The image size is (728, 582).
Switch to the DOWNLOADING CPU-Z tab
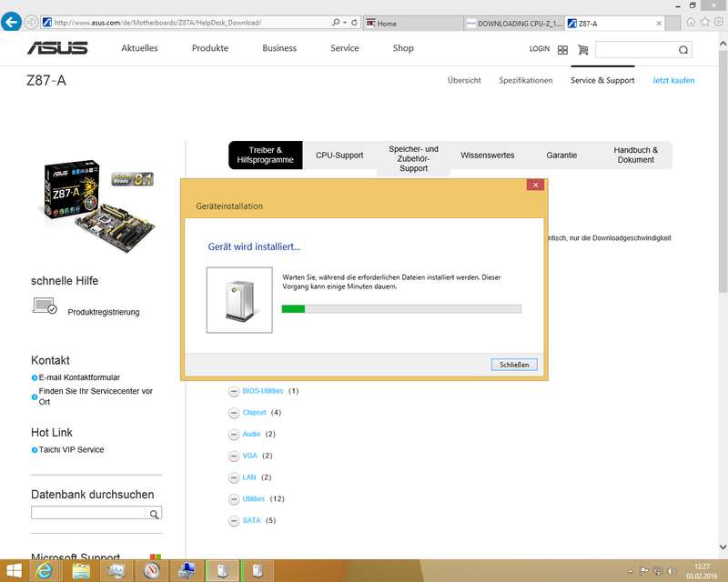pyautogui.click(x=514, y=24)
